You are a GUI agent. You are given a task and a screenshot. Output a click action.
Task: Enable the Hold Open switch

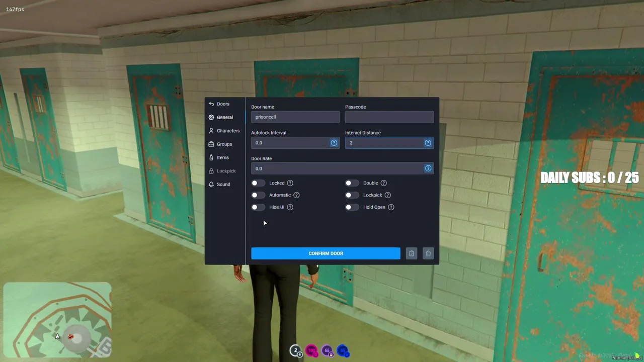click(x=352, y=207)
